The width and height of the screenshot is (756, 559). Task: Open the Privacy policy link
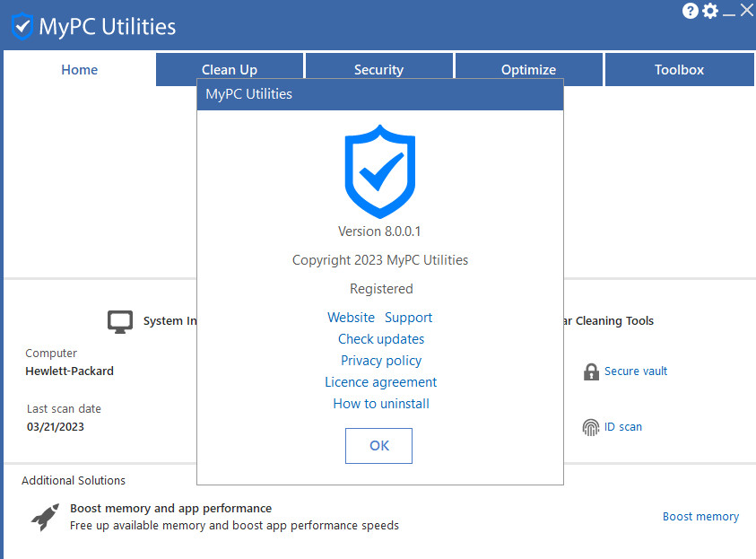(x=381, y=361)
